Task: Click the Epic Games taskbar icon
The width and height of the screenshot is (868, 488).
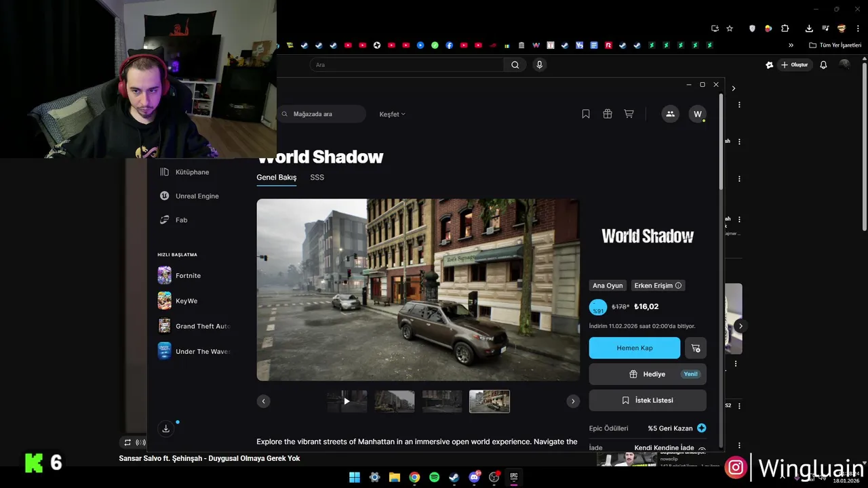Action: [514, 477]
